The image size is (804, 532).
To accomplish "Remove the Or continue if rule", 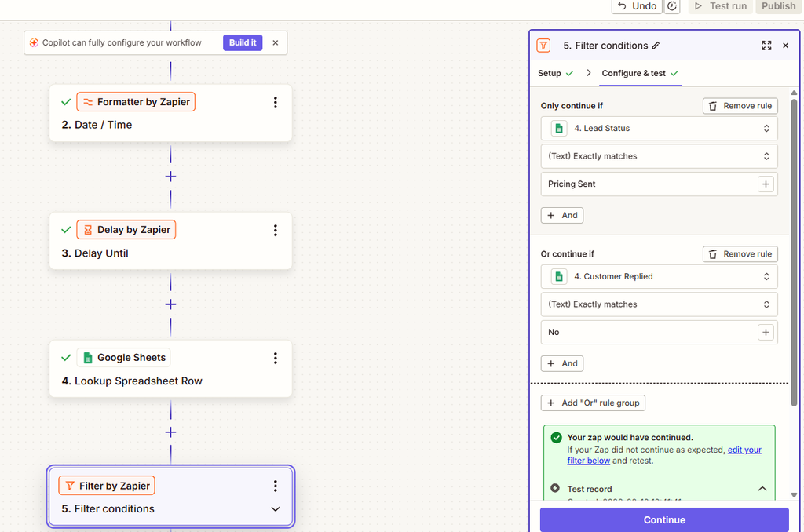I will 740,254.
